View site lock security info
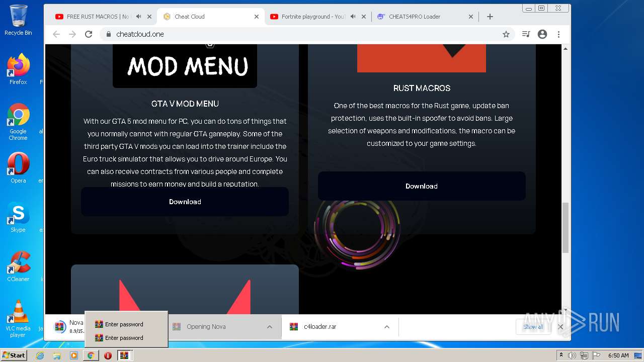 108,34
